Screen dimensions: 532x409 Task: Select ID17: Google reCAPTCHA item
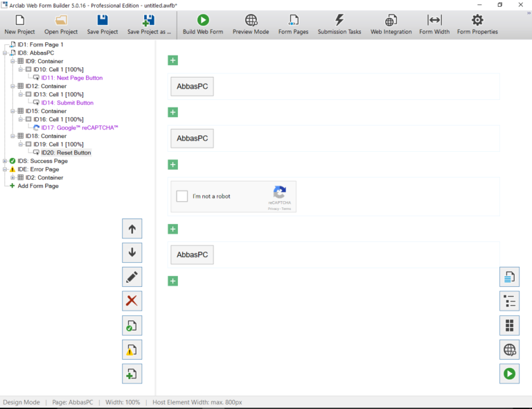tap(80, 128)
